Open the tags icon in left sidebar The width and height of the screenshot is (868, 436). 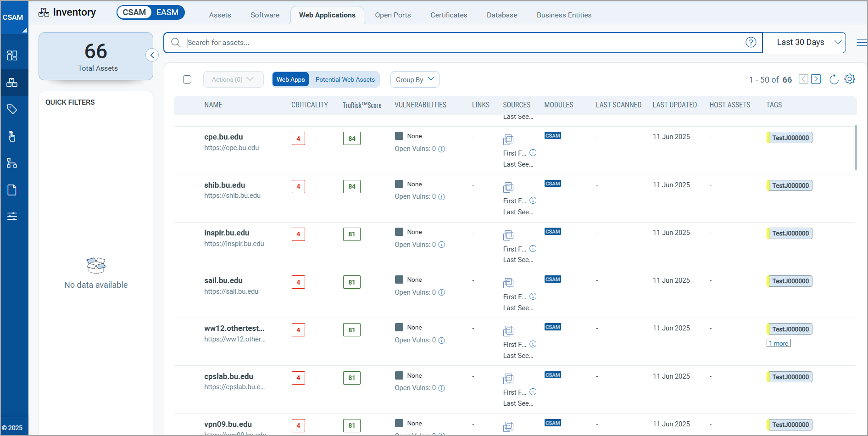coord(12,109)
